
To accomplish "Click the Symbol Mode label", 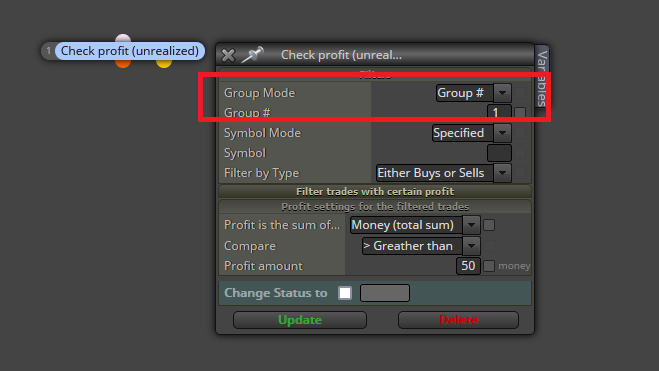I will (x=262, y=133).
